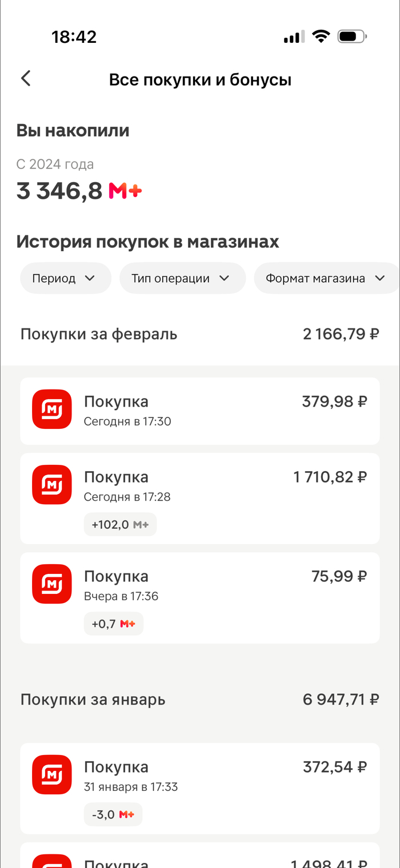This screenshot has width=400, height=868.
Task: Tap Magnit icon of 31 января purchase
Action: [x=52, y=774]
